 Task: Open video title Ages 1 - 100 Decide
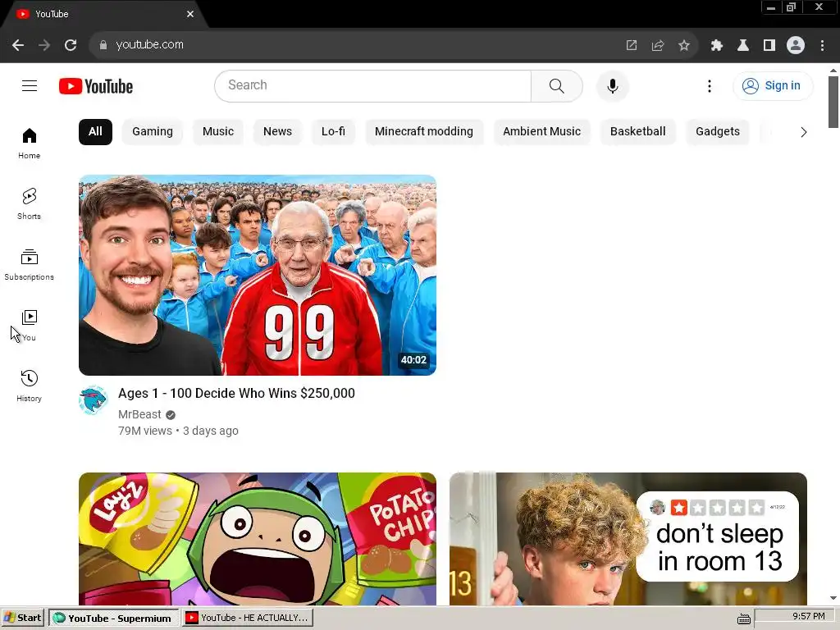236,393
